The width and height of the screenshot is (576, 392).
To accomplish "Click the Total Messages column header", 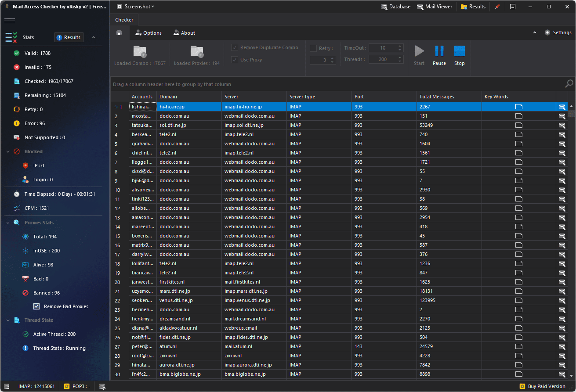I will (436, 97).
